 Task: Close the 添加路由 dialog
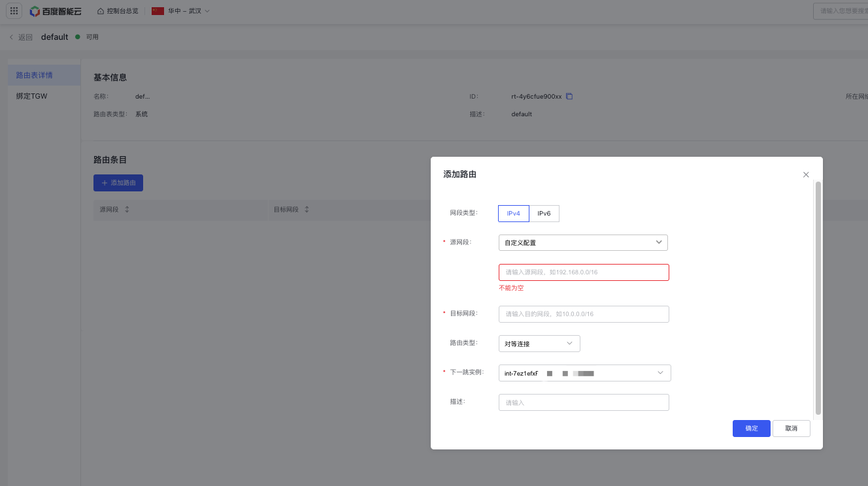(806, 174)
